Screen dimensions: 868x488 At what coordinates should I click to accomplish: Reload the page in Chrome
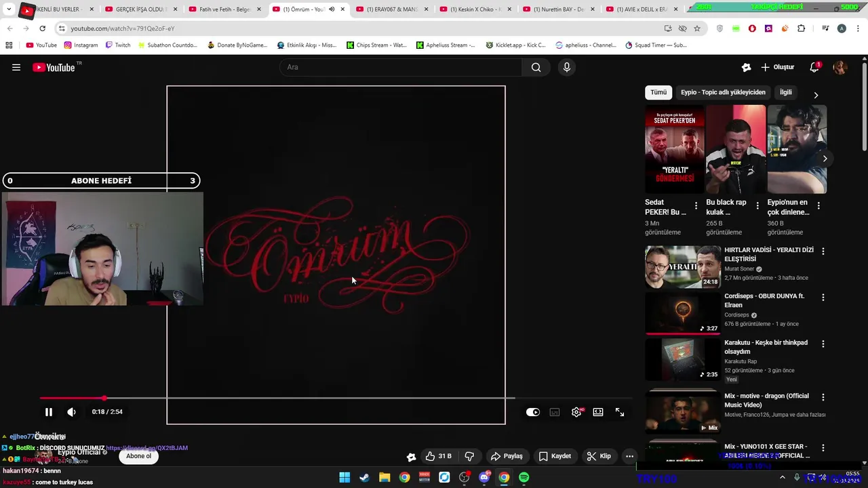pos(42,28)
